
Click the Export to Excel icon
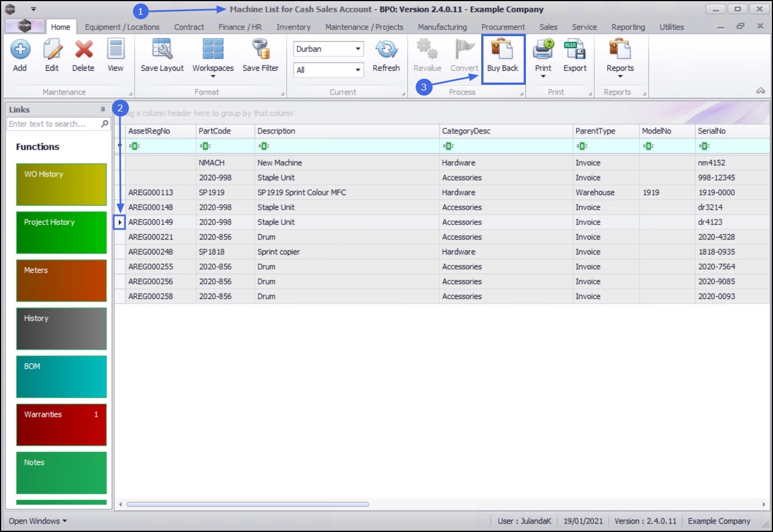pos(575,49)
